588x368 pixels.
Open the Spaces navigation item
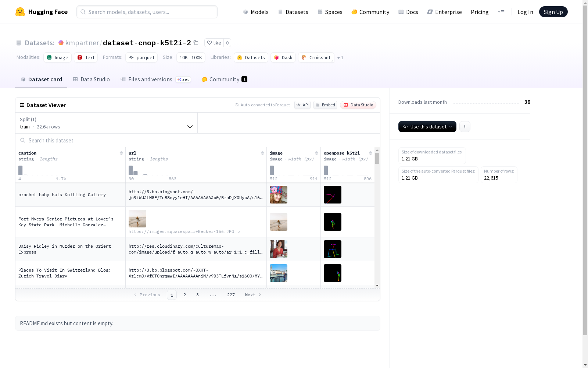330,12
